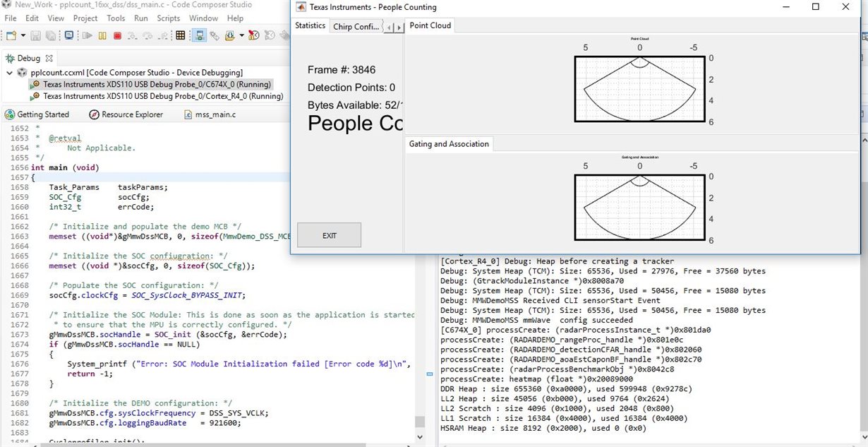Click the greyed restart clock icon
This screenshot has width=868, height=447.
point(270,35)
